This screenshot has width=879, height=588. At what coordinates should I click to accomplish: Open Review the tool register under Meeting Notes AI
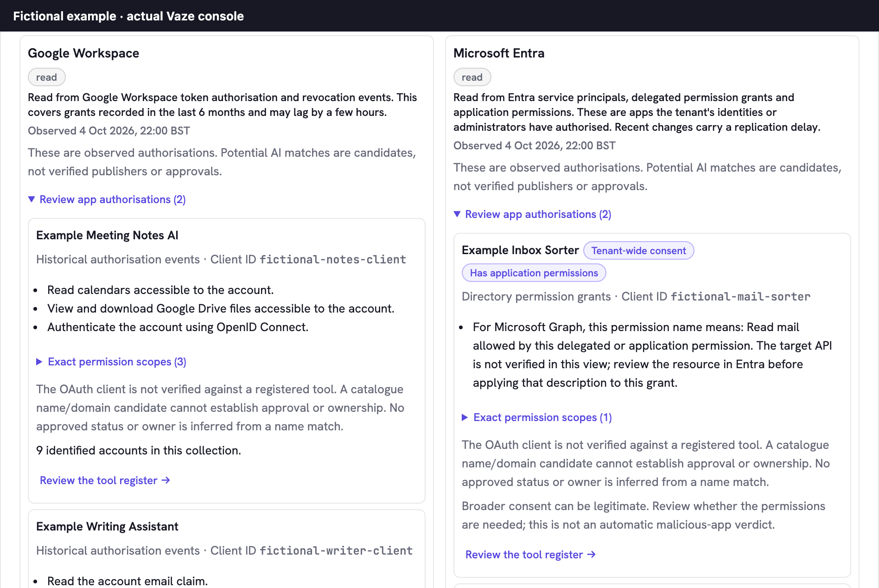coord(105,480)
